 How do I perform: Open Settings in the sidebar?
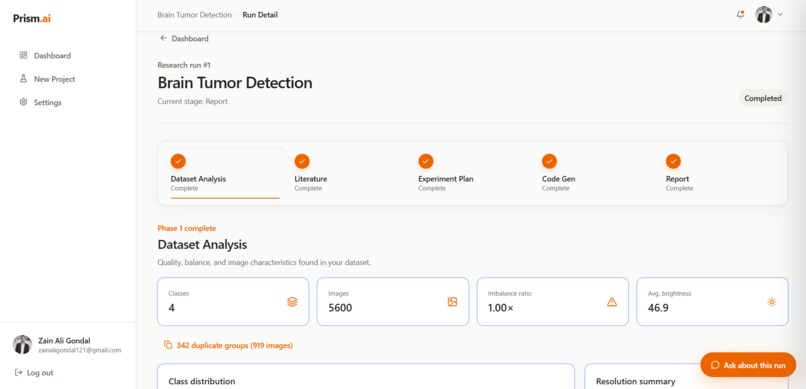point(41,102)
